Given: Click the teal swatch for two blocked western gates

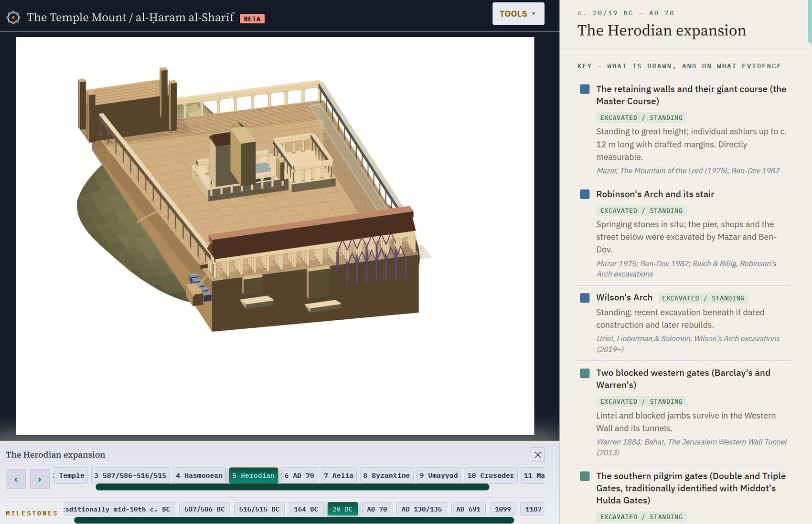Looking at the screenshot, I should click(585, 373).
